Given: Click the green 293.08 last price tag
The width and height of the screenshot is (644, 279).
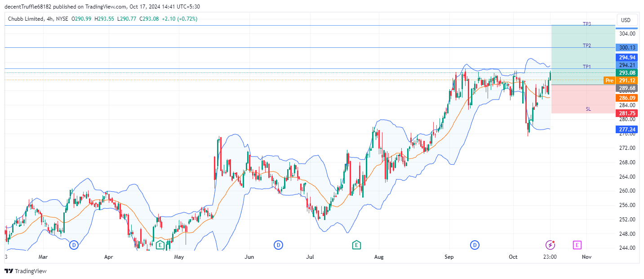Looking at the screenshot, I should coord(627,73).
